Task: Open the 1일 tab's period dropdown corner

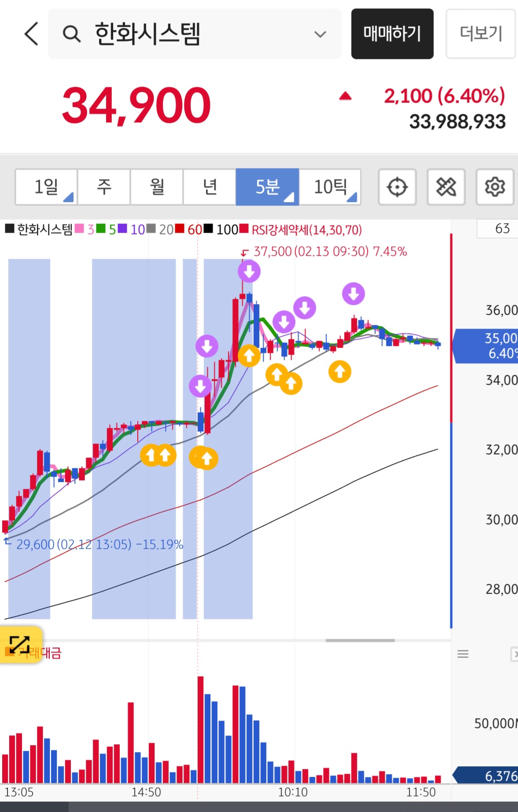Action: pos(69,197)
